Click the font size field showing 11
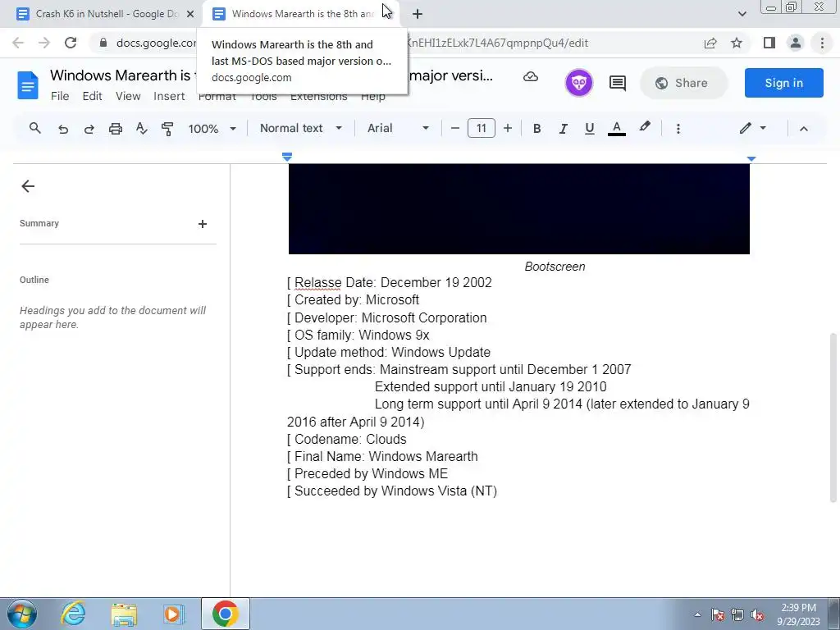840x630 pixels. 481,128
